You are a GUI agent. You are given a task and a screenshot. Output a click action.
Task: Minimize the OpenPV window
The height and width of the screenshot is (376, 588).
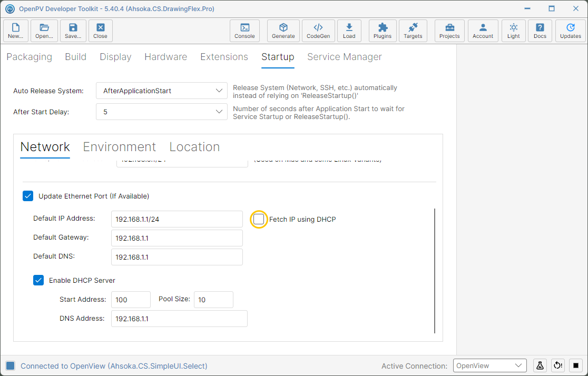527,8
